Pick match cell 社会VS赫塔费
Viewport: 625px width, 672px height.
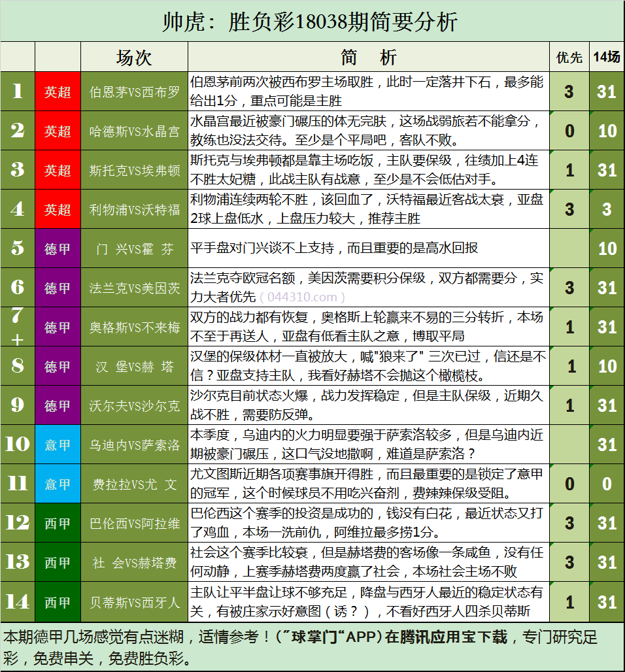pos(134,562)
